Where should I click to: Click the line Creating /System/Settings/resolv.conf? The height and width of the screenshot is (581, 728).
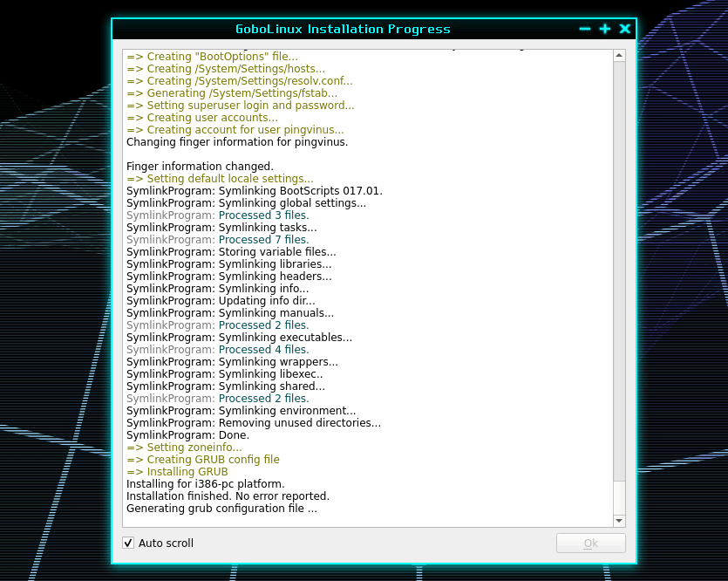[240, 81]
